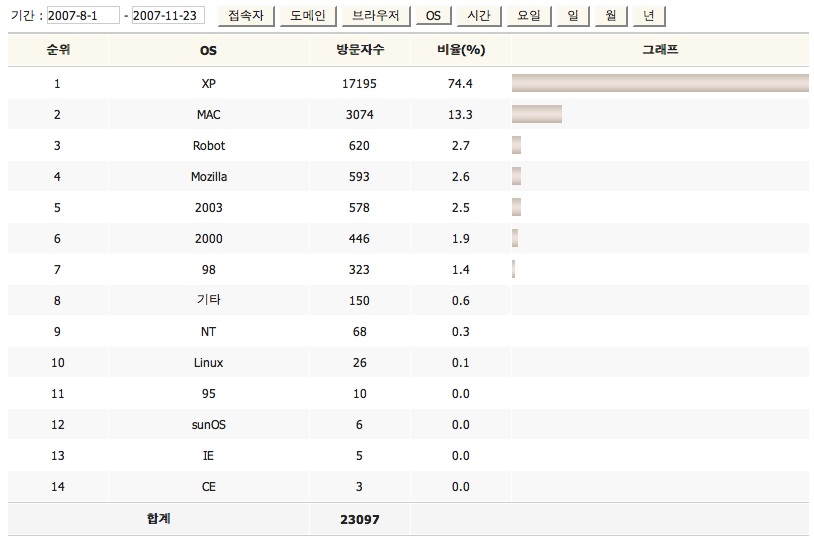
Task: Show statistics by 시간
Action: 479,16
